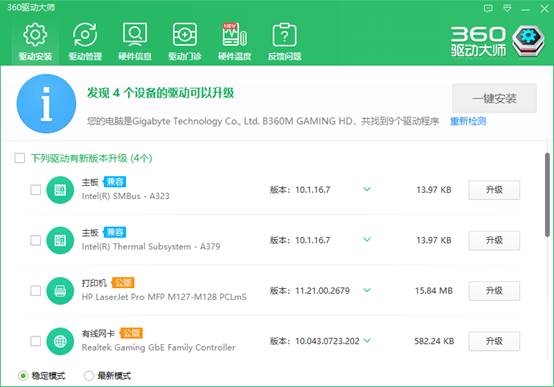
Task: Open the title bar dropdown menu icon
Action: pos(507,8)
